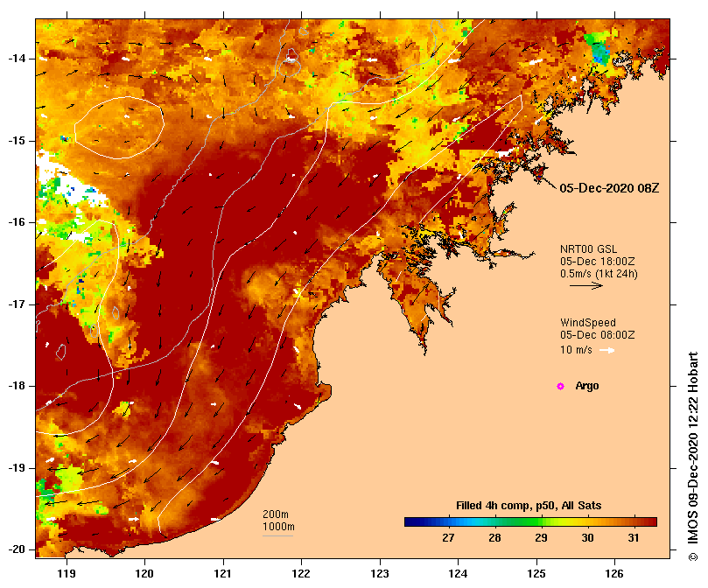Click the IMOS 09-Dec-2020 12:22 Hobart credit
Screen dimensions: 708x588
tap(693, 456)
